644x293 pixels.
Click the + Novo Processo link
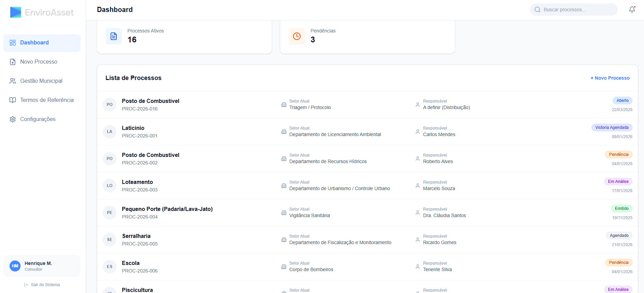click(610, 78)
